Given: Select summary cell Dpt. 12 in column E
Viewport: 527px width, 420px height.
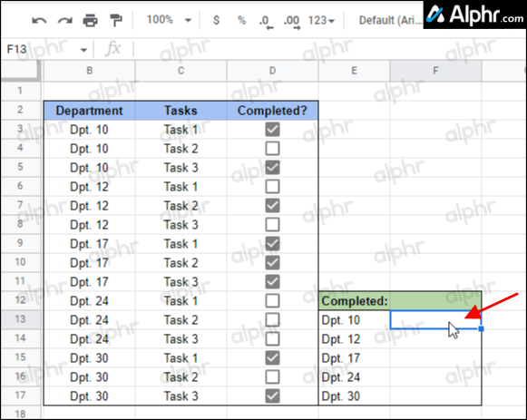Looking at the screenshot, I should [x=355, y=338].
